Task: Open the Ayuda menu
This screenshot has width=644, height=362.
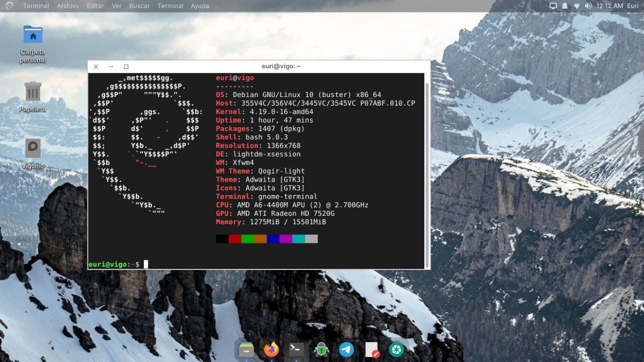Action: [200, 6]
